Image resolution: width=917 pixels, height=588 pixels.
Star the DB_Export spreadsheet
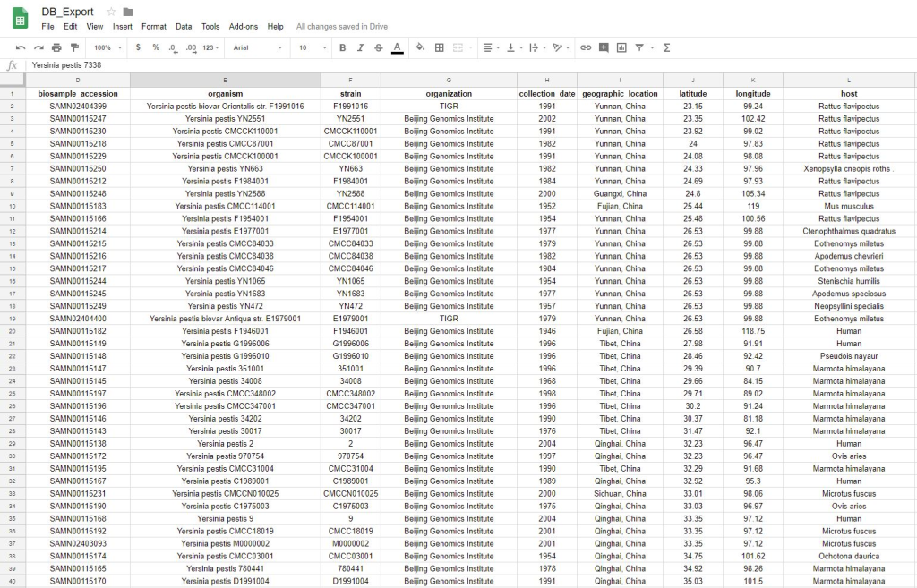[112, 12]
